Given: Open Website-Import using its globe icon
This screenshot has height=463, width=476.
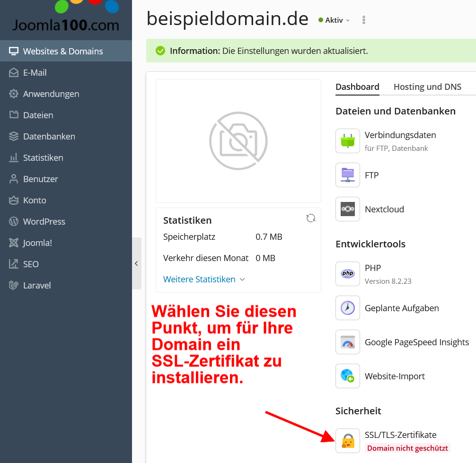Looking at the screenshot, I should click(x=348, y=376).
